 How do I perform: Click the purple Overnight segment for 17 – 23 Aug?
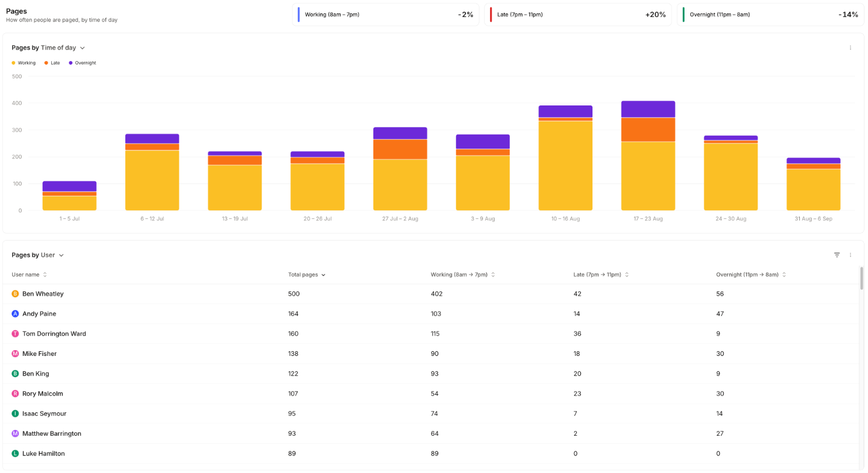click(x=648, y=109)
